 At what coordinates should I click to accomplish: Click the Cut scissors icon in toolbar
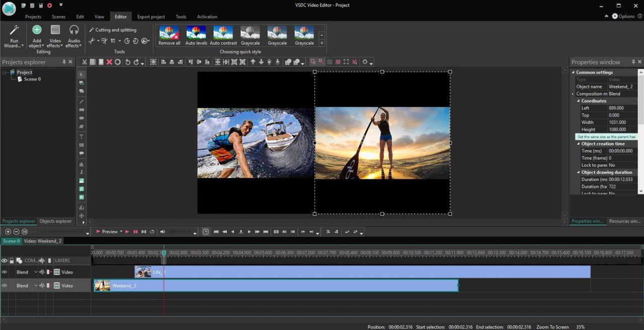click(x=85, y=62)
